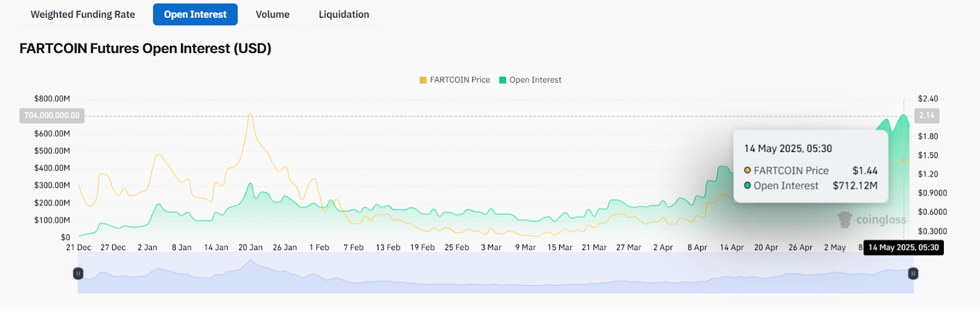Open the Liquidation tab
Image resolution: width=980 pixels, height=309 pixels.
[x=344, y=14]
